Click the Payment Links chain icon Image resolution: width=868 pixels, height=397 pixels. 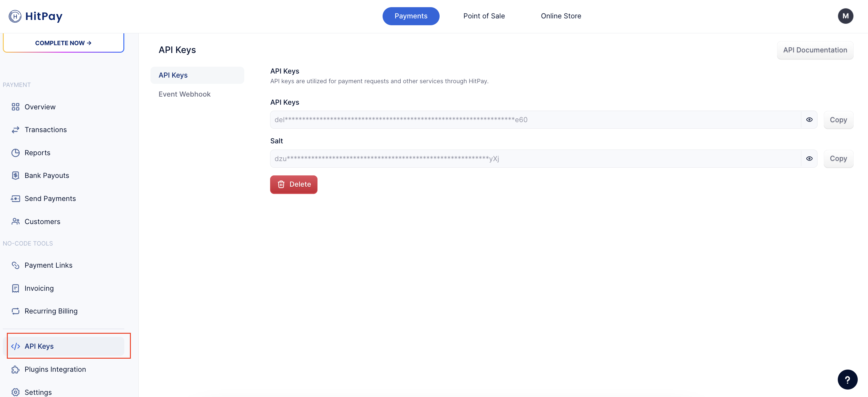(x=16, y=265)
